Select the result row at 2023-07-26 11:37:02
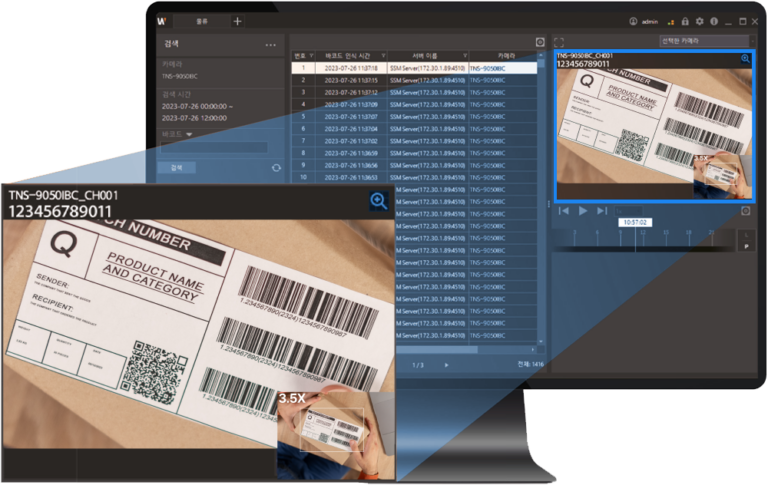The width and height of the screenshot is (768, 485). click(x=414, y=141)
